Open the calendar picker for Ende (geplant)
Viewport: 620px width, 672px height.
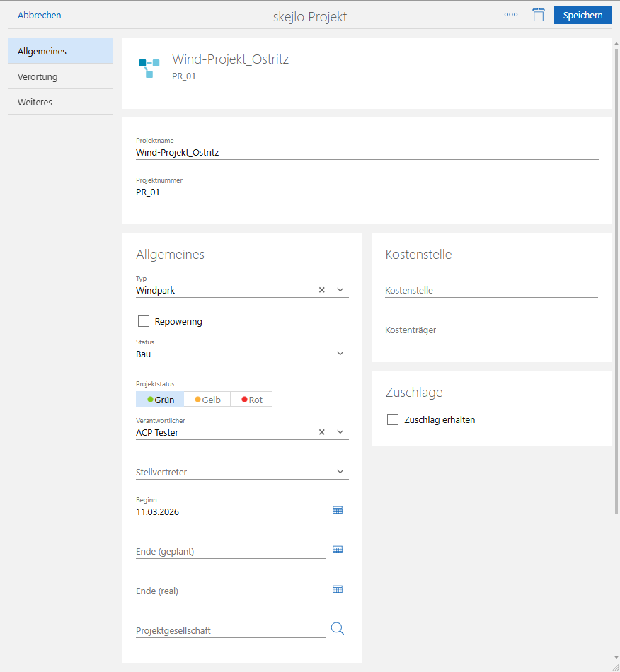(x=338, y=550)
